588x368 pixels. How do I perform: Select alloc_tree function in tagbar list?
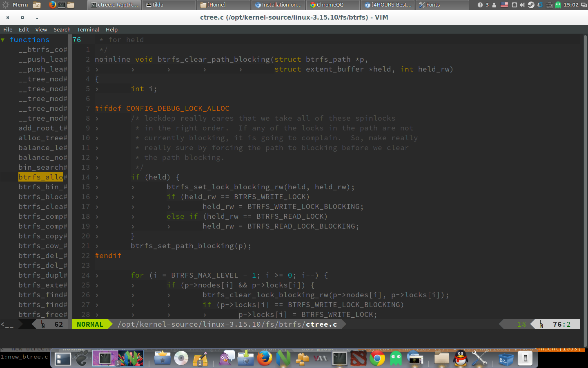(x=41, y=138)
